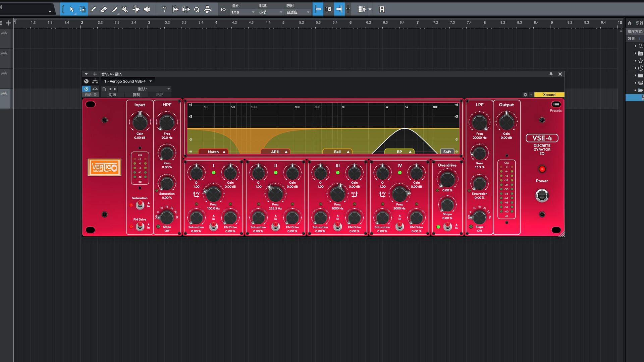
Task: Go to next preset arrow
Action: [115, 89]
